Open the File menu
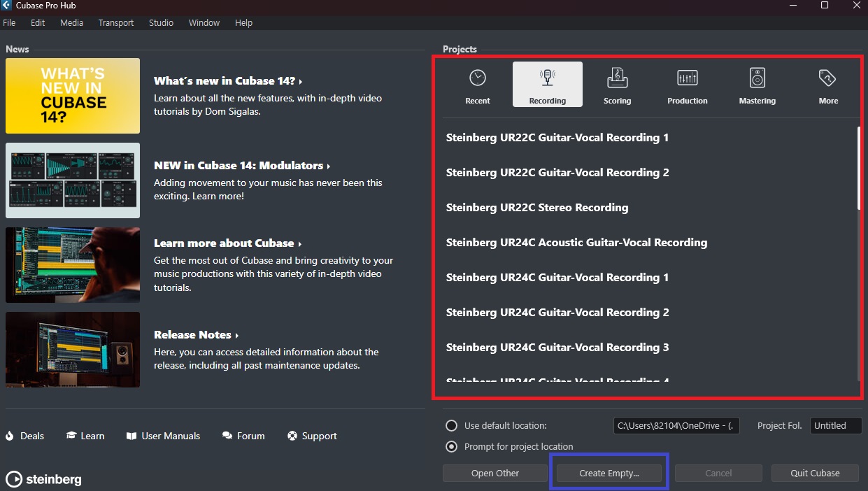 (9, 22)
